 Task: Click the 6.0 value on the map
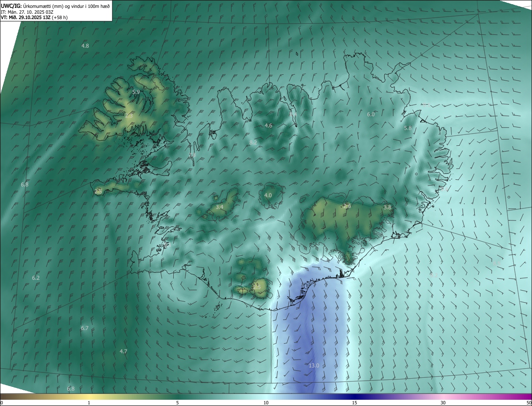pyautogui.click(x=371, y=114)
